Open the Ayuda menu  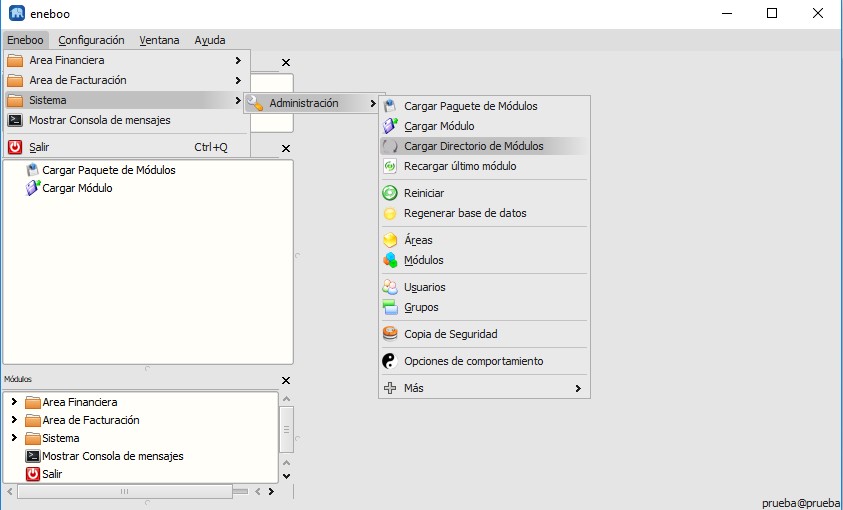[x=210, y=40]
